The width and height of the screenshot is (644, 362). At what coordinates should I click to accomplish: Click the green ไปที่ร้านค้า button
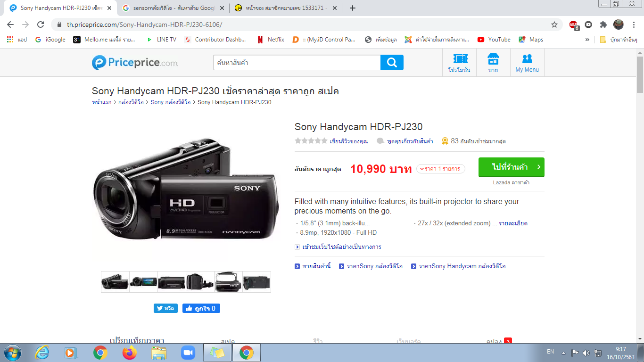pyautogui.click(x=512, y=167)
